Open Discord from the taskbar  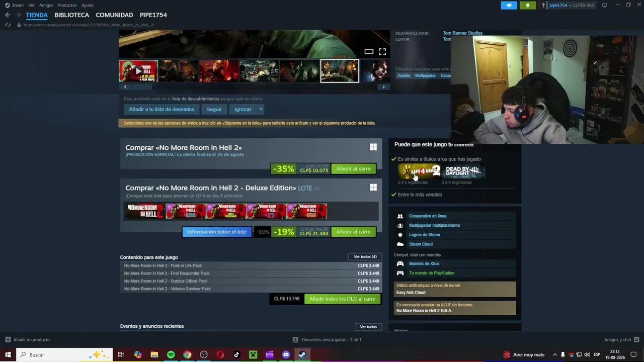coord(286,354)
